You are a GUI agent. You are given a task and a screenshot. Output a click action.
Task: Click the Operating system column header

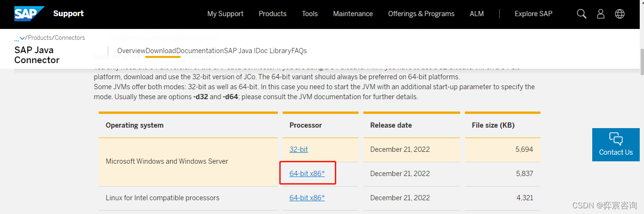point(134,125)
